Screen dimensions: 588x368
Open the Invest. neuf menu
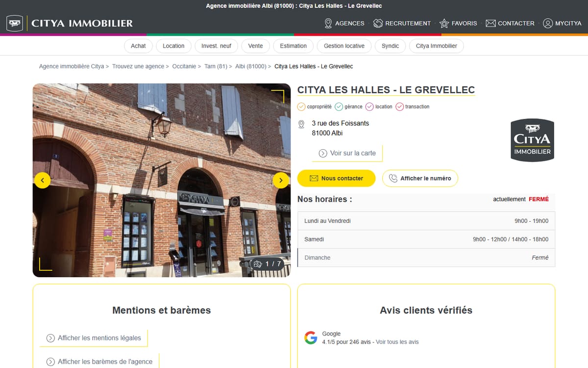(x=216, y=46)
